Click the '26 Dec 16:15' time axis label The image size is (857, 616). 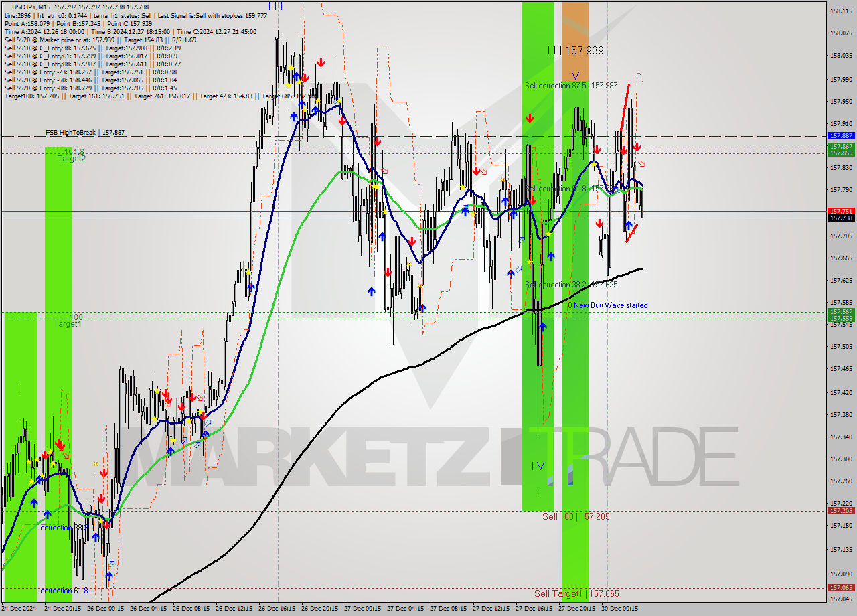(277, 609)
